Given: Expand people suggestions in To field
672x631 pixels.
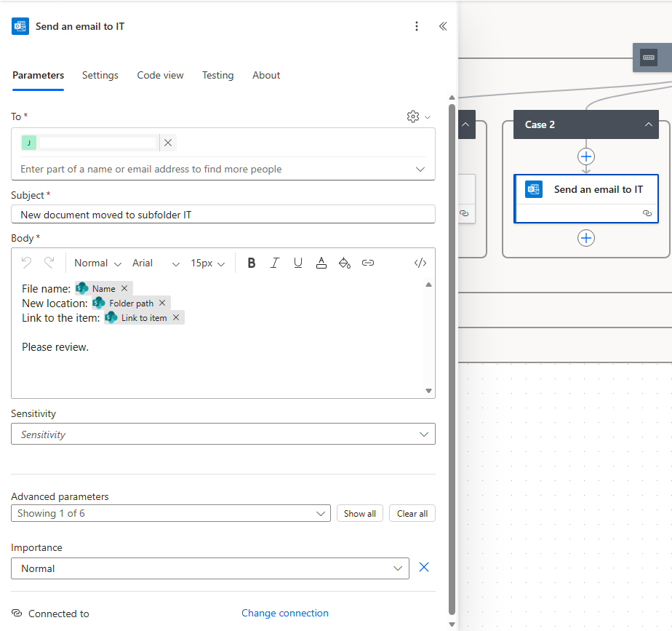Looking at the screenshot, I should tap(420, 169).
